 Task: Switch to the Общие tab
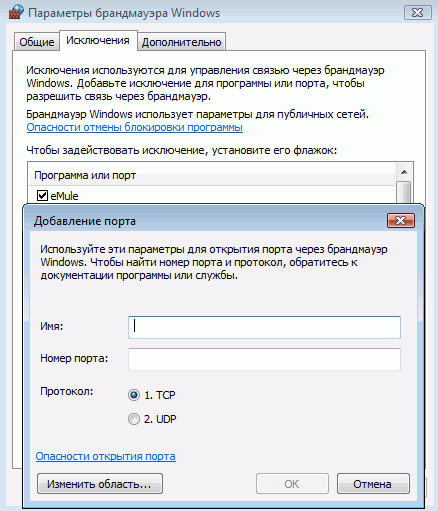click(x=37, y=42)
